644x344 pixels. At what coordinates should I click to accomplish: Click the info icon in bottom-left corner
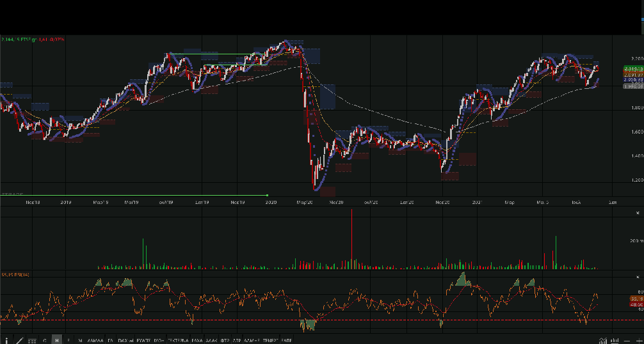6,340
